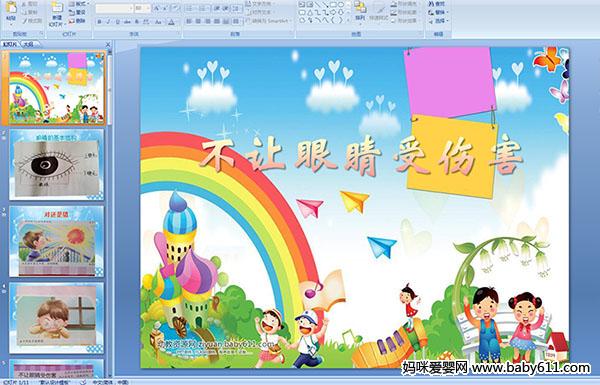This screenshot has height=385, width=600.
Task: Open the font size combo box
Action: pos(142,8)
